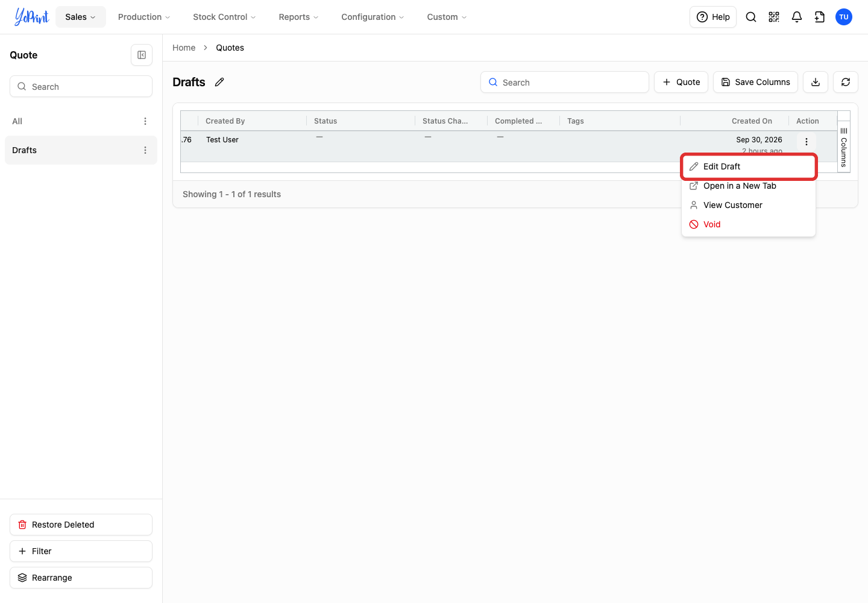Click the Rearrange button

click(81, 578)
